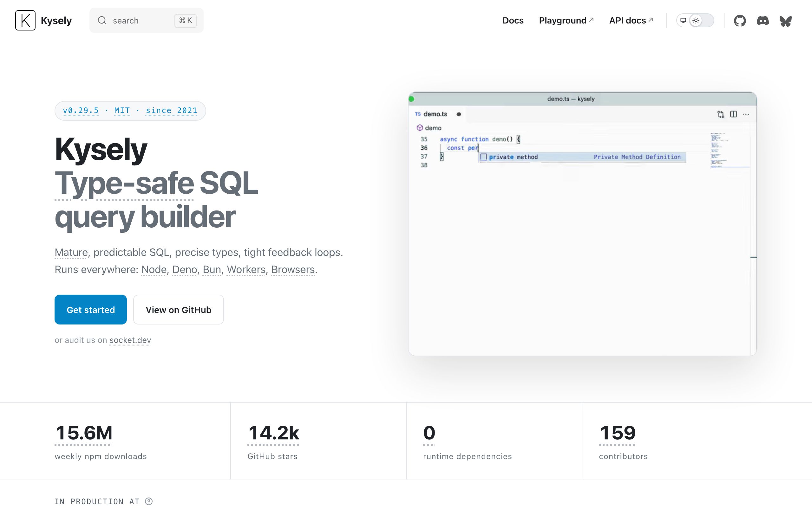Click the v0.29.5 version text
Viewport: 812px width, 508px height.
(81, 110)
